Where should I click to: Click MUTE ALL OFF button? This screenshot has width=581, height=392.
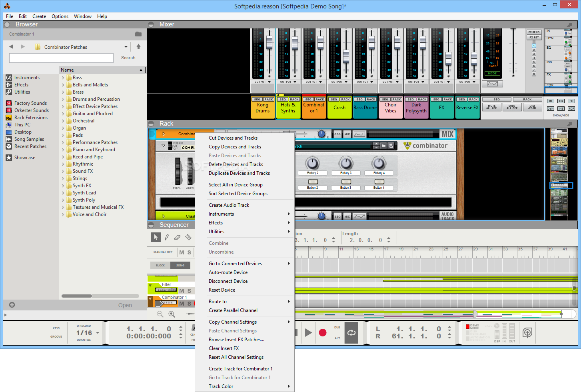click(x=492, y=107)
